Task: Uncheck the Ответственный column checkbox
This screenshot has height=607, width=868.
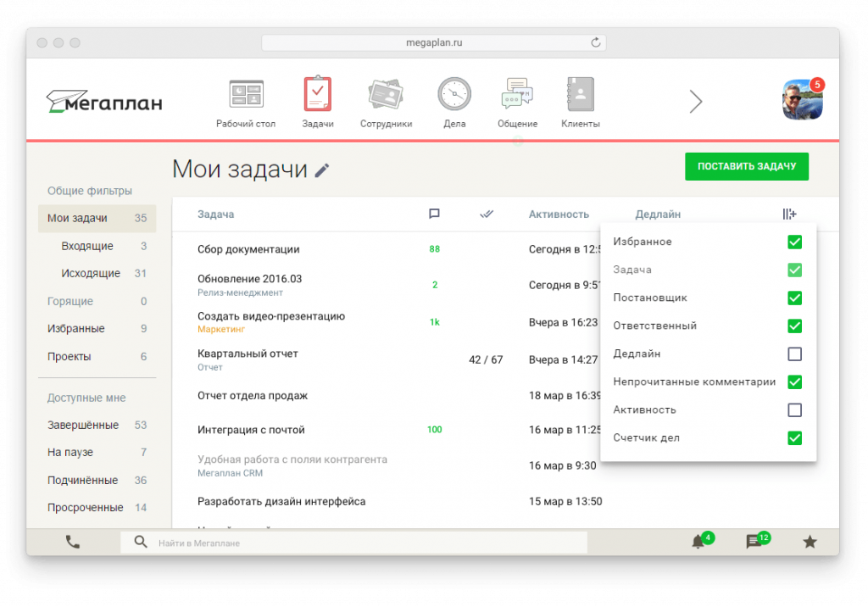Action: (x=794, y=326)
